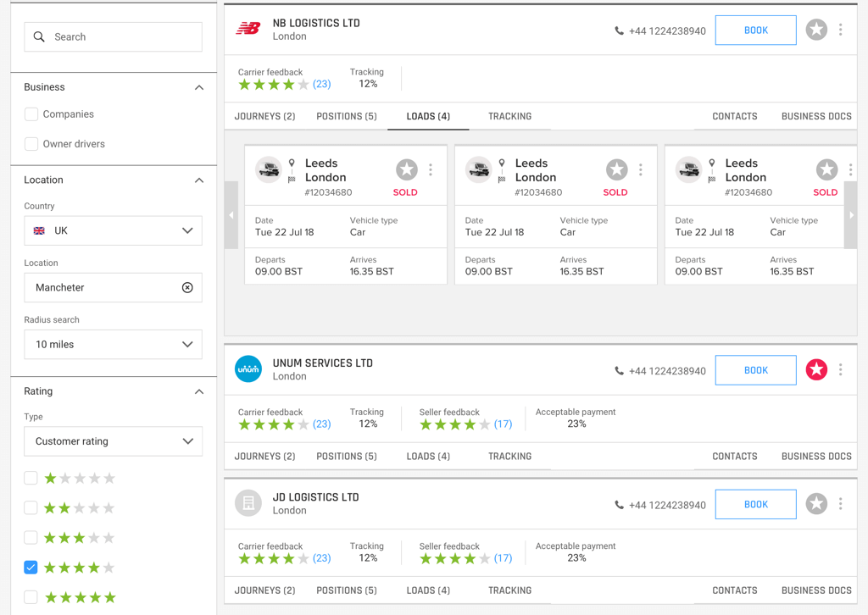Image resolution: width=868 pixels, height=615 pixels.
Task: Click the Mancheter location input field
Action: coord(113,287)
